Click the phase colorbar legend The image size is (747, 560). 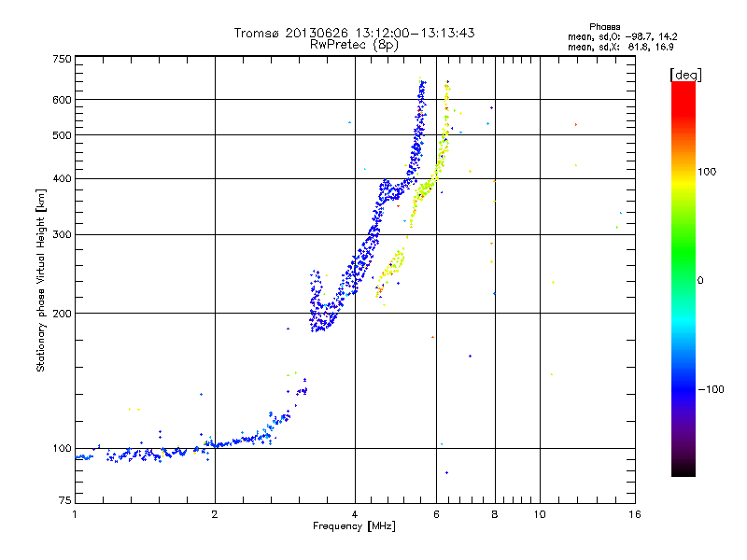[x=684, y=278]
